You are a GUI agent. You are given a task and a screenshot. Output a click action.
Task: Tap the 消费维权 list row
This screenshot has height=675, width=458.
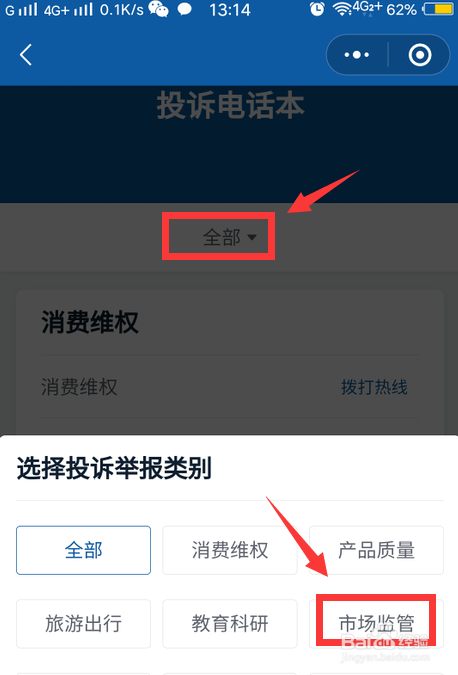(230, 387)
